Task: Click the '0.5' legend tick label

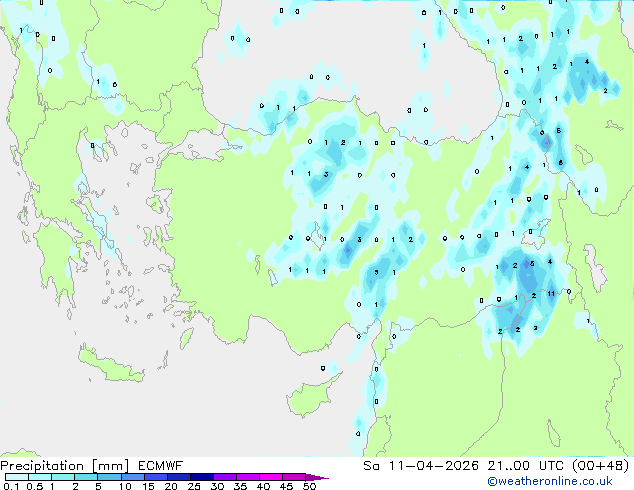Action: coord(34,486)
